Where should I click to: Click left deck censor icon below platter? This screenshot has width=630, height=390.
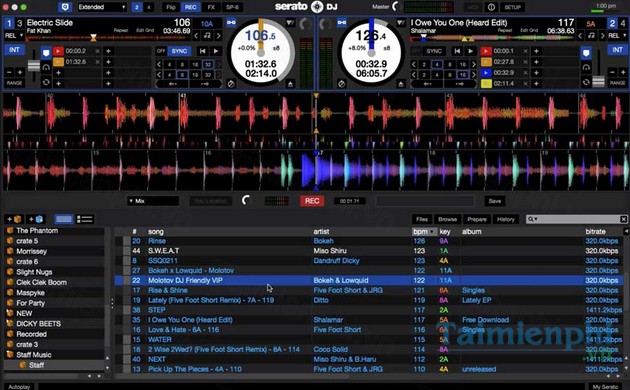click(231, 84)
